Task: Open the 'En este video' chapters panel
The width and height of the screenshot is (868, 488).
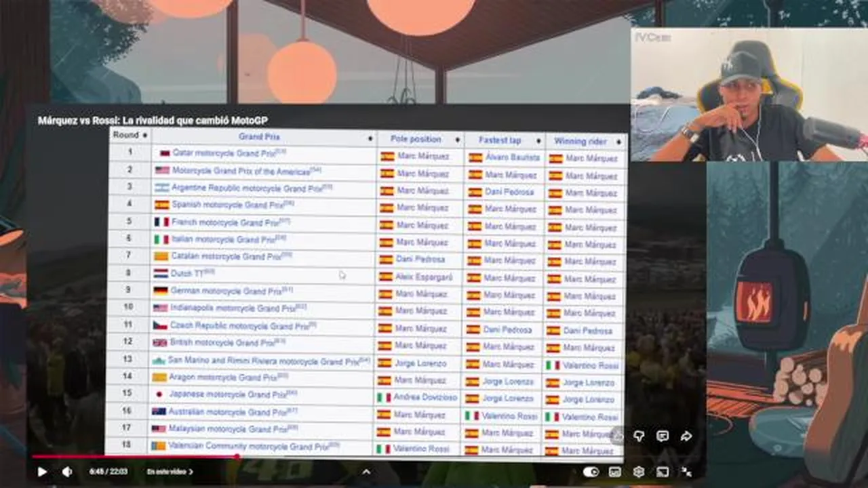Action: [170, 472]
